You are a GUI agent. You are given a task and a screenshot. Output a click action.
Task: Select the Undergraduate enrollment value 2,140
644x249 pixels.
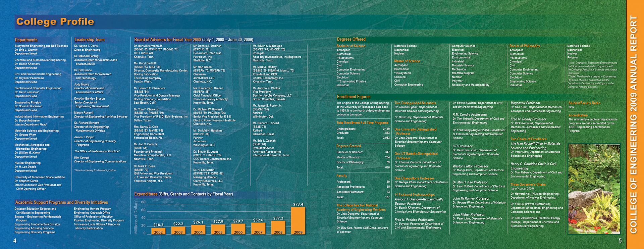[386, 129]
